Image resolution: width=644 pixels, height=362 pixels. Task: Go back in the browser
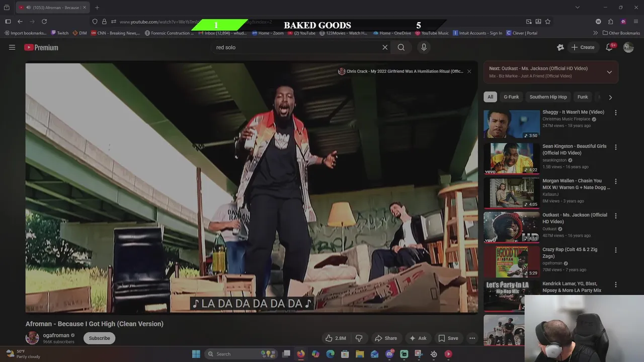pos(20,22)
